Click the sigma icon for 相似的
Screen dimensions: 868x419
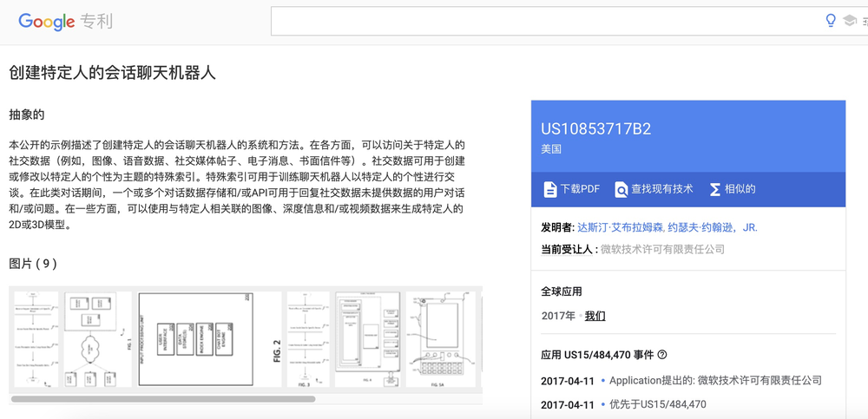(x=715, y=189)
